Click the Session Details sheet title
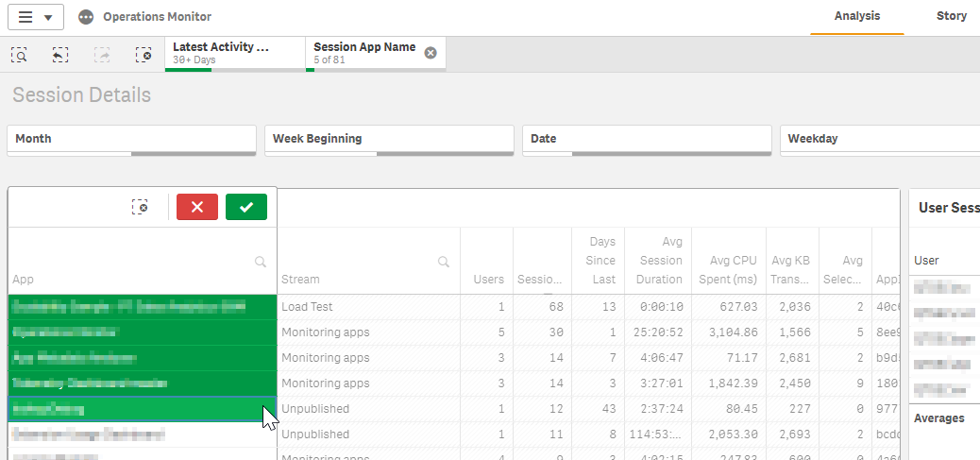The image size is (980, 460). [82, 95]
